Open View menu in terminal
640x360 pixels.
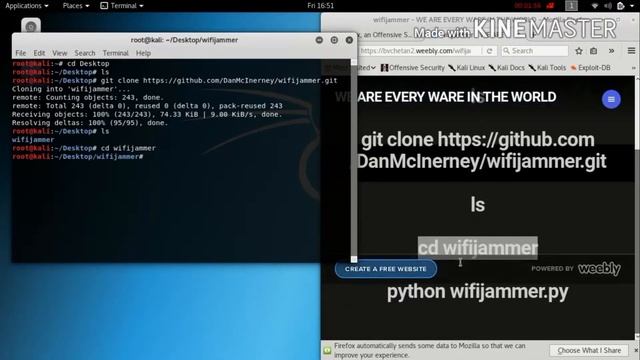(60, 53)
